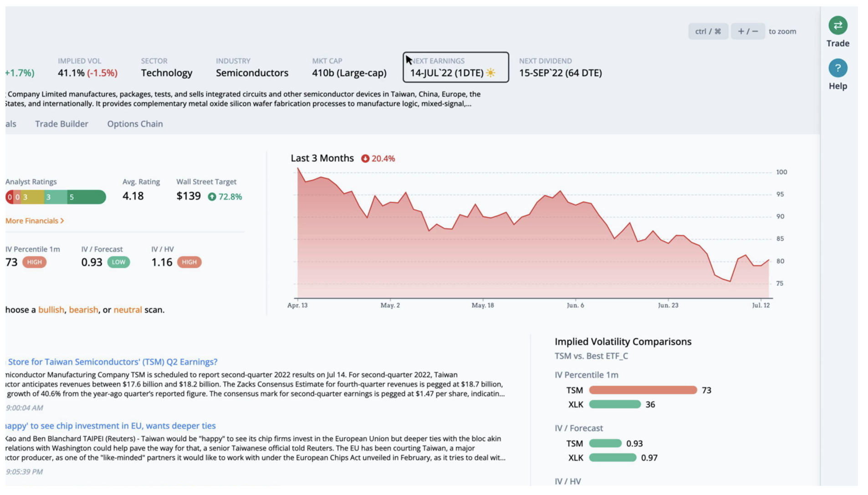This screenshot has height=495, width=868.
Task: Click the TSM IV Percentile bar showing 73
Action: pos(643,390)
